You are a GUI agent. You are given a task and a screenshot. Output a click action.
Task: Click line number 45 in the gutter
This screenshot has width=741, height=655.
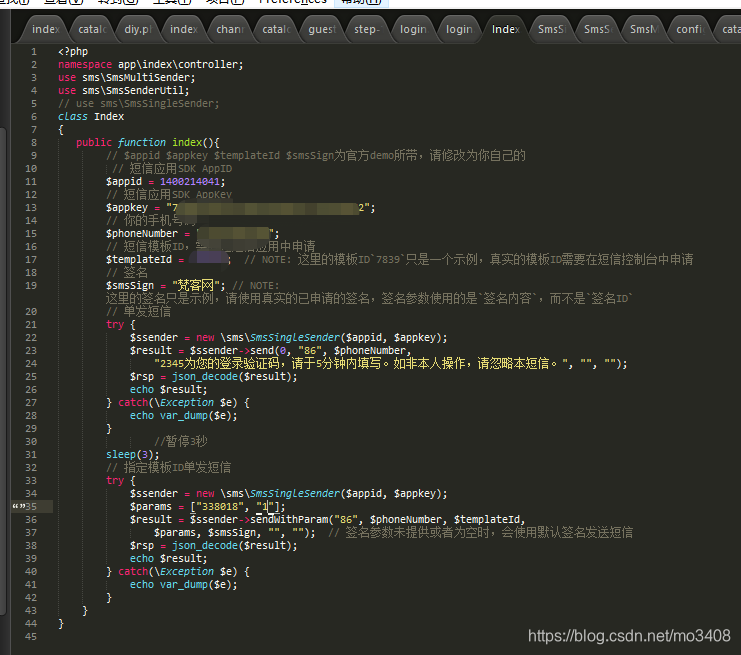click(31, 637)
